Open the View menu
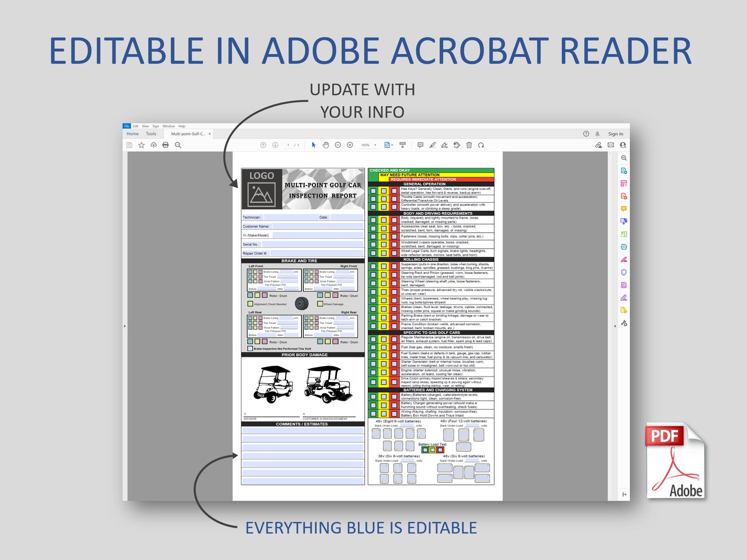Viewport: 747px width, 560px height. 145,126
